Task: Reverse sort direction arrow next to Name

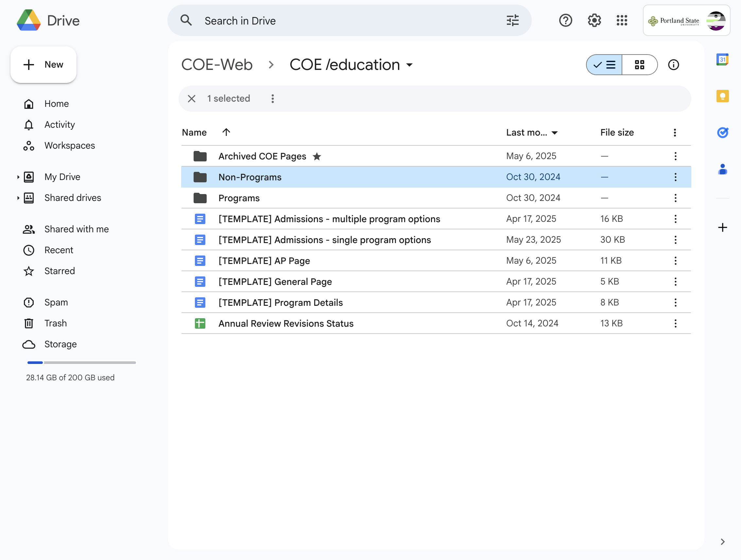Action: tap(226, 132)
